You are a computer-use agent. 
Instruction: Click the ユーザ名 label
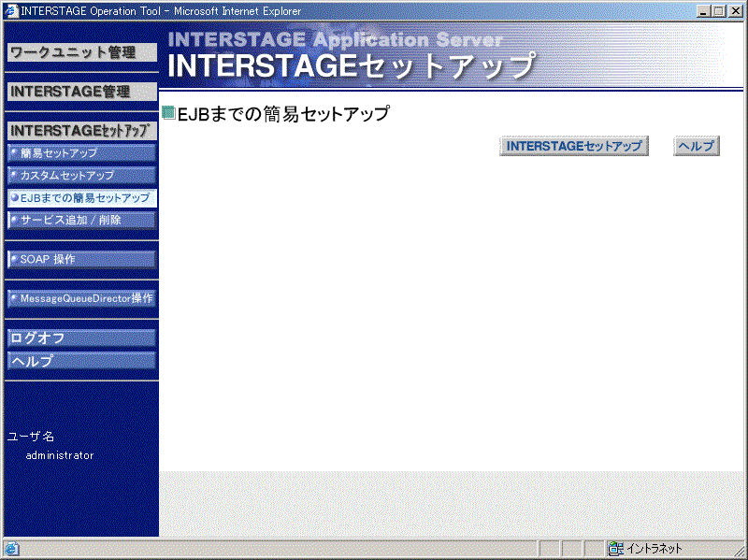click(x=31, y=436)
